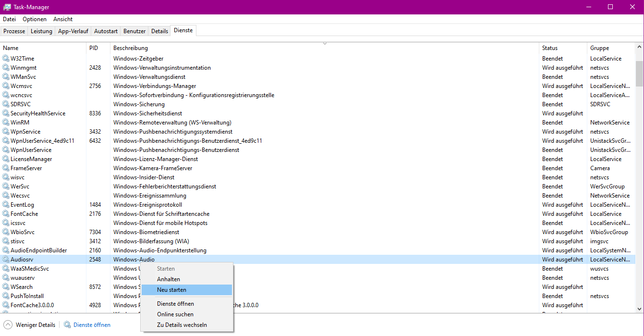
Task: Sort by the Gruppe column header
Action: pos(611,48)
